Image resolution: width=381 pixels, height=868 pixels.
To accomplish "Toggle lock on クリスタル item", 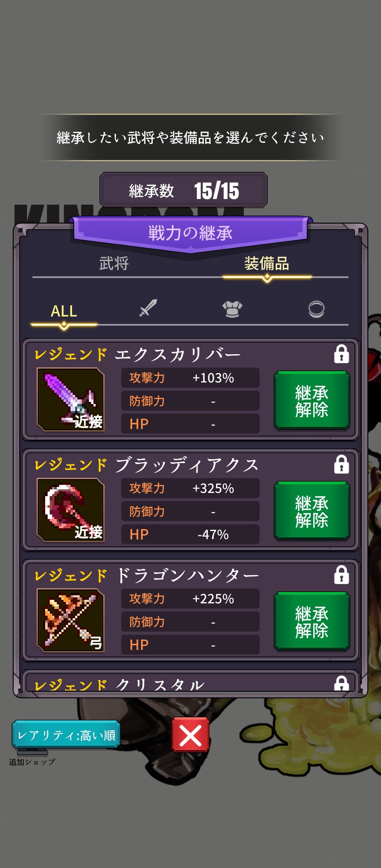I will click(x=341, y=683).
